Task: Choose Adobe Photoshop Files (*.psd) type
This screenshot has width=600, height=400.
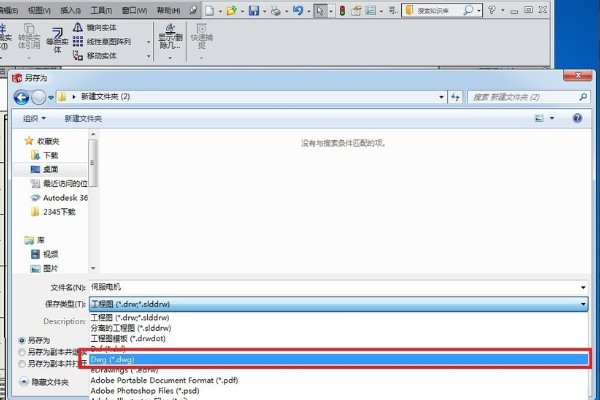Action: tap(145, 391)
